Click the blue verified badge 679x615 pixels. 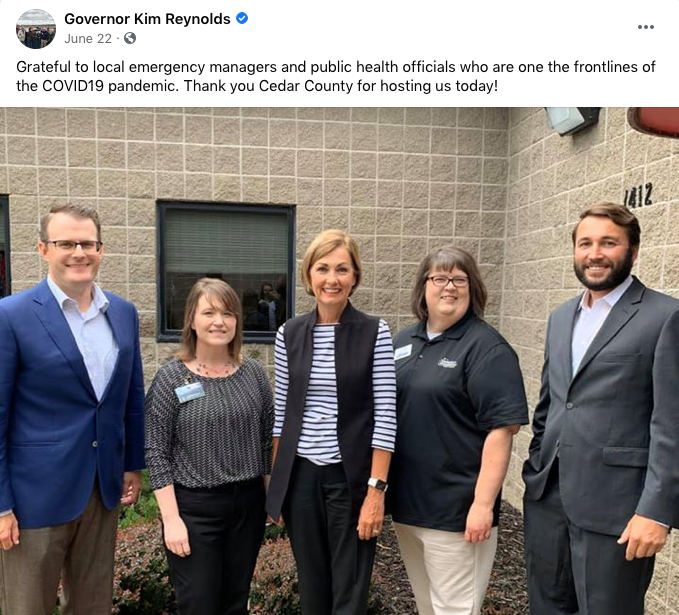click(242, 18)
